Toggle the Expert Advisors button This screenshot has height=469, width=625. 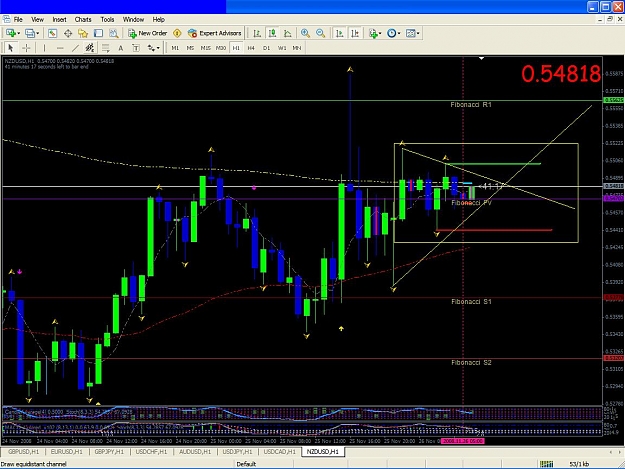point(214,33)
